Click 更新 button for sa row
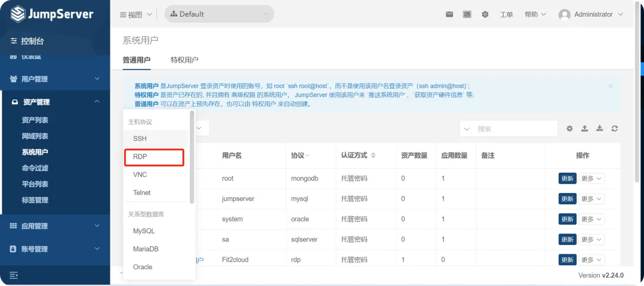Screen dimensions: 644x286 pyautogui.click(x=567, y=239)
